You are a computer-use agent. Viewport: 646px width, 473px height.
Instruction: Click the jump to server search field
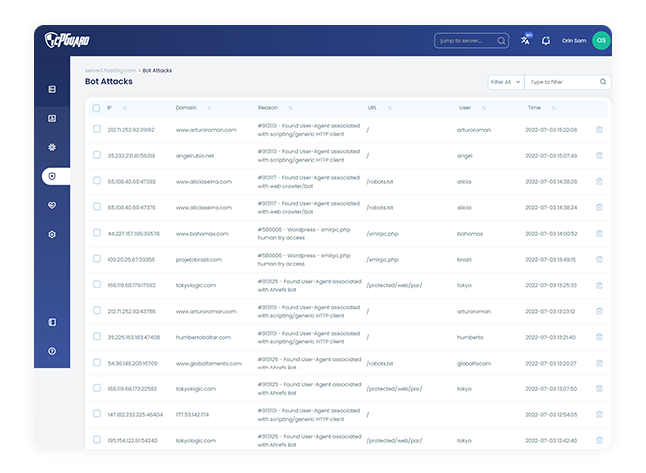(x=471, y=41)
